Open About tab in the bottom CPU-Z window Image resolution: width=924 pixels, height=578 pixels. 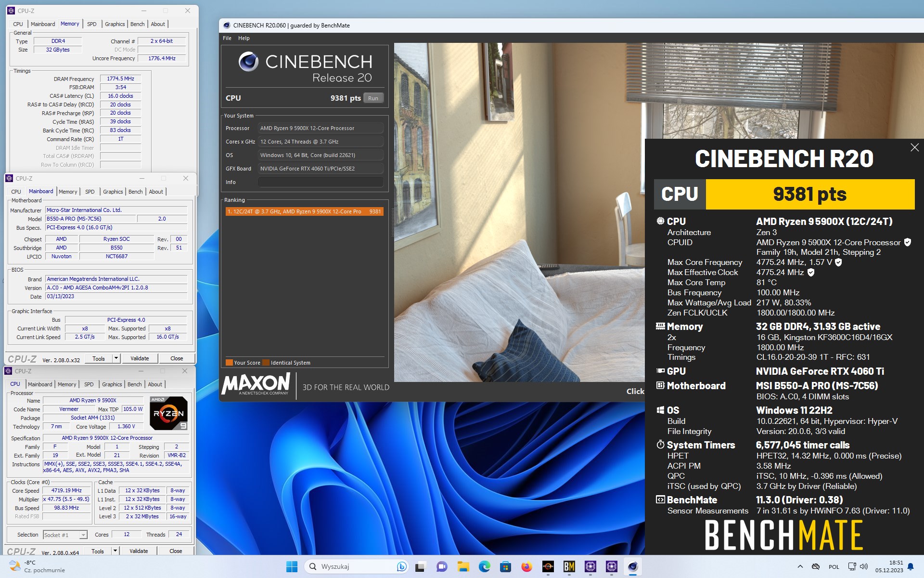(x=155, y=384)
